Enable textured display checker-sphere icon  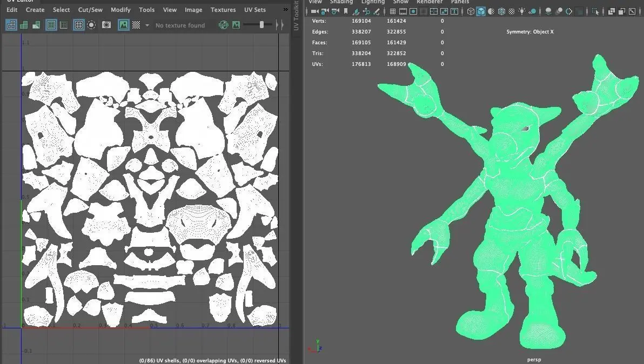[x=512, y=11]
